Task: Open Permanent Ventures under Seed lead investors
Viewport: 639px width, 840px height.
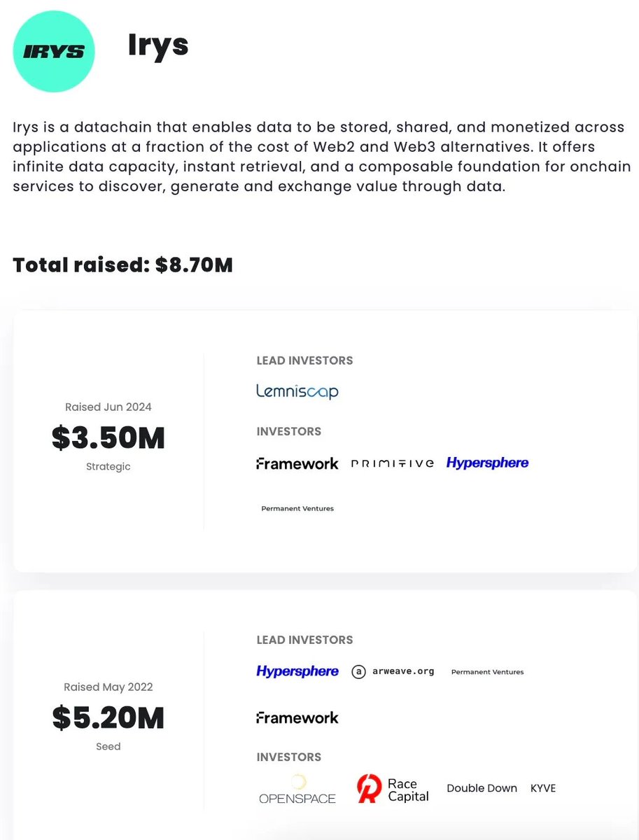Action: [488, 671]
